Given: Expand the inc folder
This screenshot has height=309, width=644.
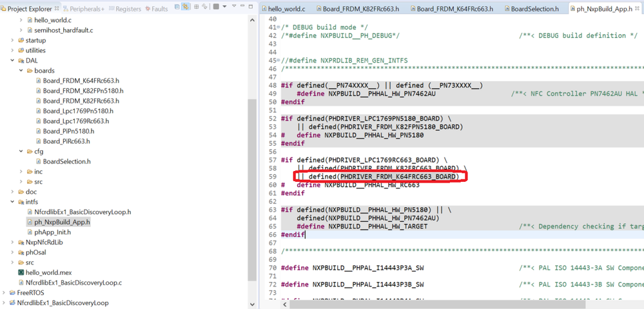Looking at the screenshot, I should tap(21, 172).
